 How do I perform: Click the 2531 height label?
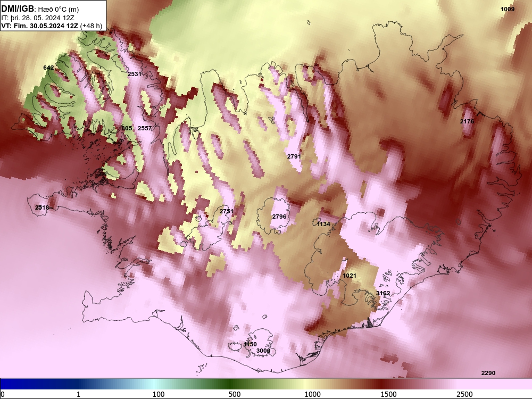click(135, 73)
